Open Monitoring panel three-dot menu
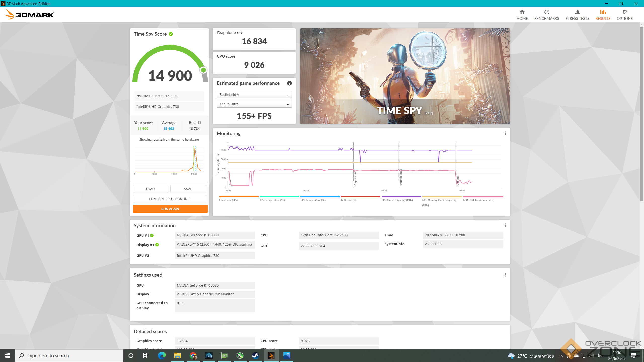 (505, 133)
